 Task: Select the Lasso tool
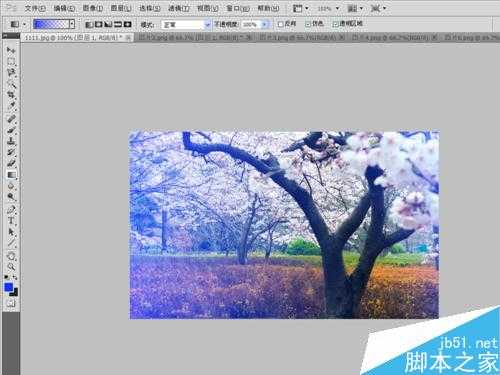pos(11,73)
